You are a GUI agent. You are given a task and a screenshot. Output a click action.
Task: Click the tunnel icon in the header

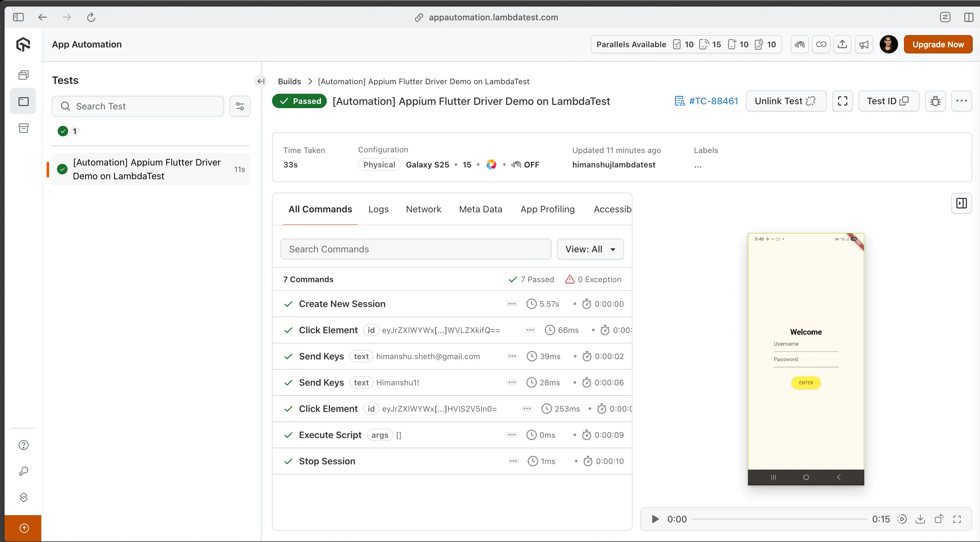click(800, 45)
